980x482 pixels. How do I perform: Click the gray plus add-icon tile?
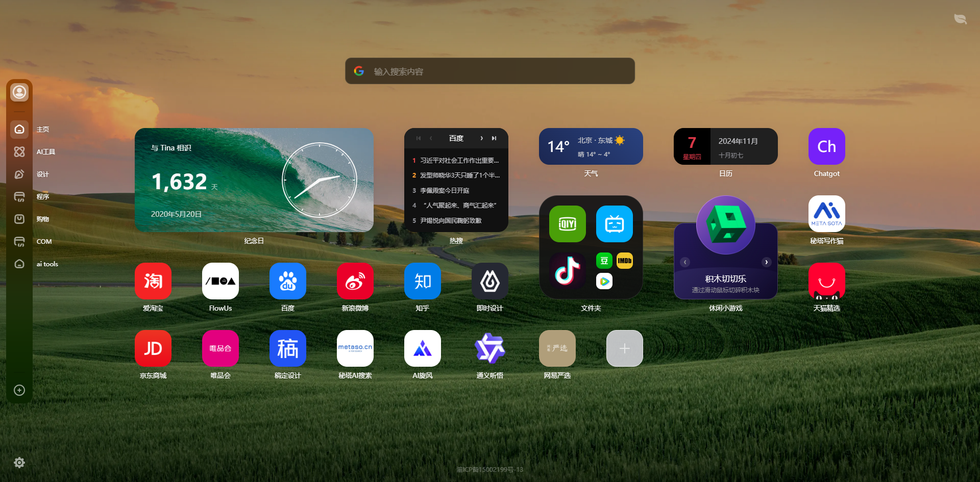[624, 348]
